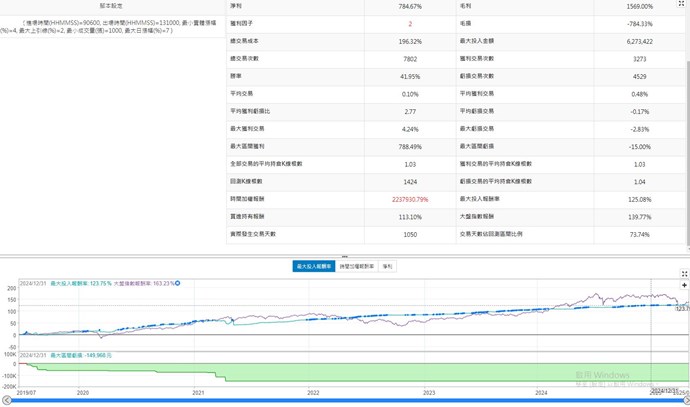690x407 pixels.
Task: Toggle the 最大區間虧損 legend in the lower chart
Action: [74, 355]
